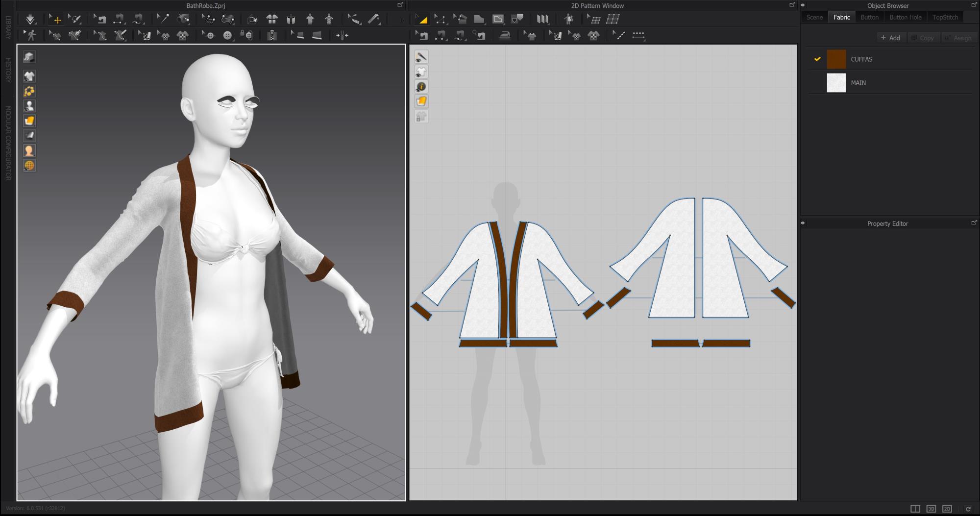Screen dimensions: 980x516
Task: Click the inward arrows pinch tool icon
Action: (342, 35)
